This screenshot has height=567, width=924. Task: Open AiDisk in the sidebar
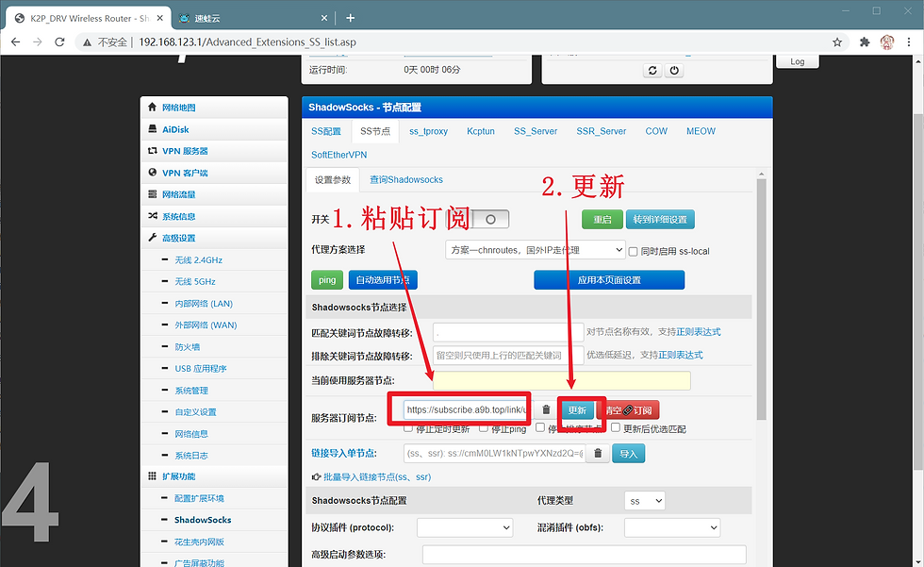coord(175,129)
